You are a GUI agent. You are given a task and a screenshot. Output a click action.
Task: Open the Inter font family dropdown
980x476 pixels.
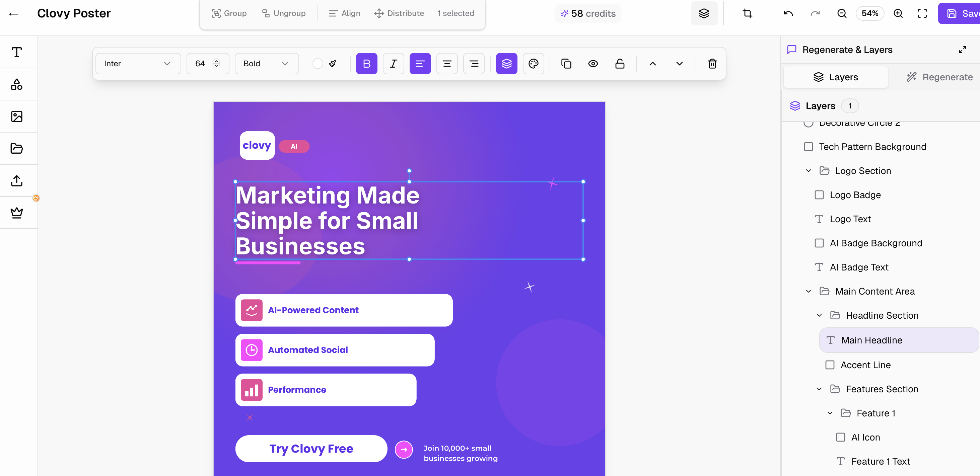click(138, 64)
